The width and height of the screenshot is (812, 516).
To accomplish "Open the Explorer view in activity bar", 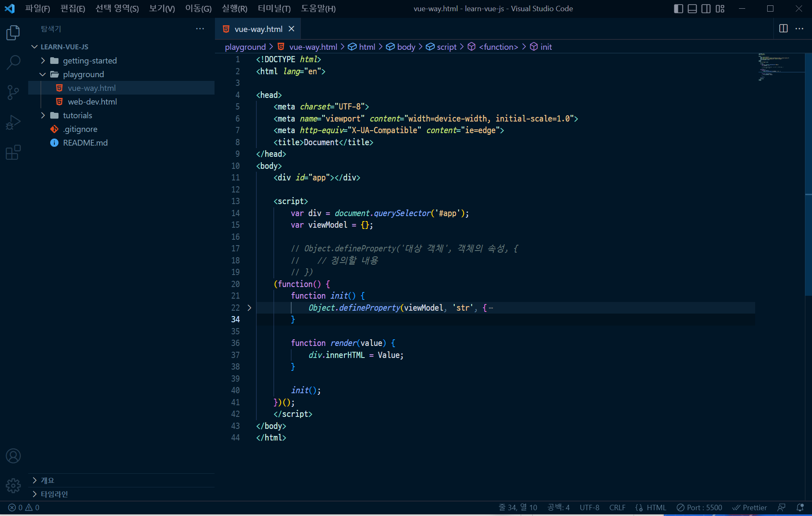I will 13,33.
